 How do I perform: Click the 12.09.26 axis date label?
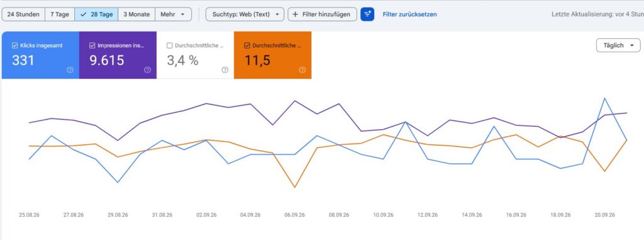tap(428, 215)
